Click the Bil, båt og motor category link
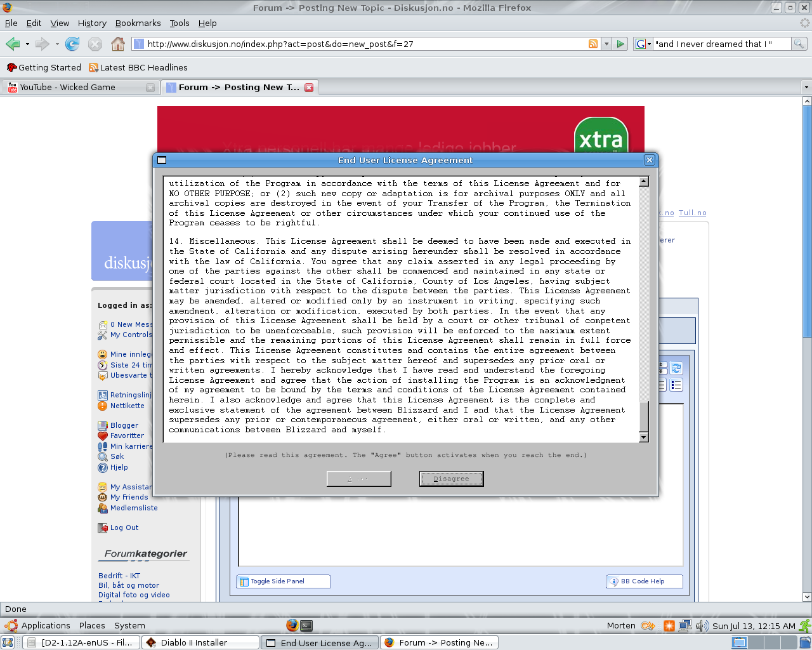 click(129, 585)
